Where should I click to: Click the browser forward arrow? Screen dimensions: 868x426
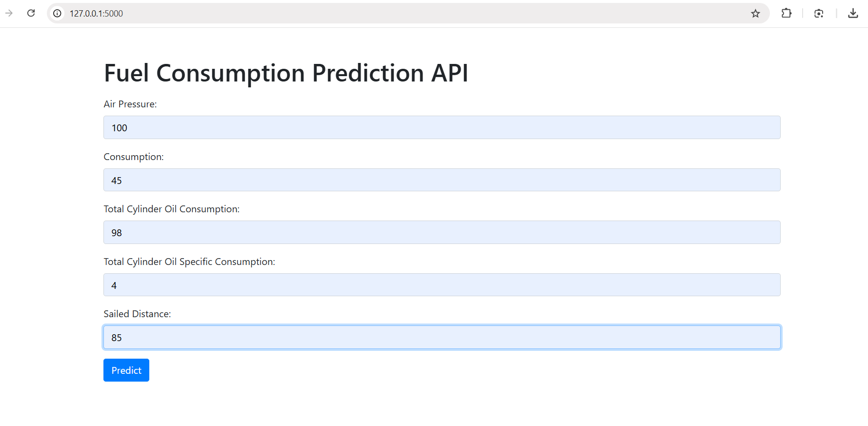pyautogui.click(x=9, y=13)
